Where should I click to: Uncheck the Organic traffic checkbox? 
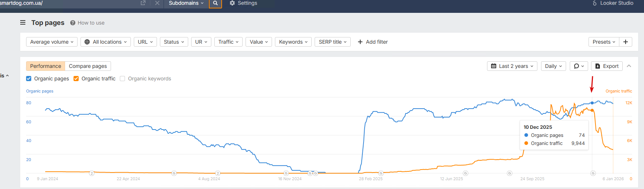pos(76,79)
